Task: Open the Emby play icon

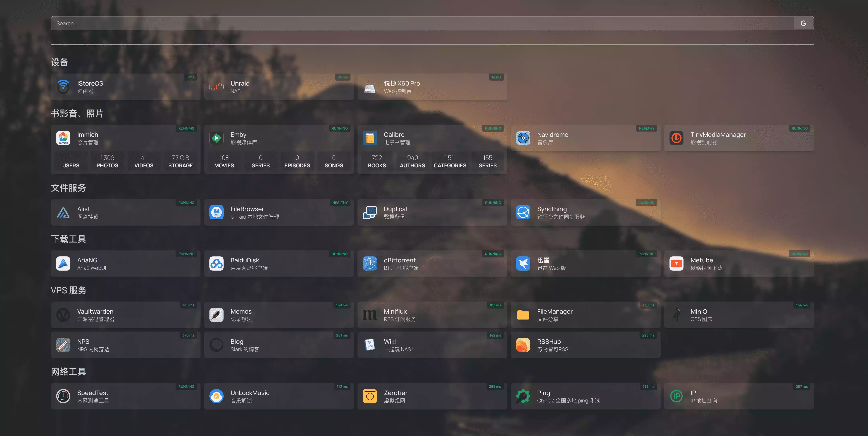Action: tap(216, 138)
